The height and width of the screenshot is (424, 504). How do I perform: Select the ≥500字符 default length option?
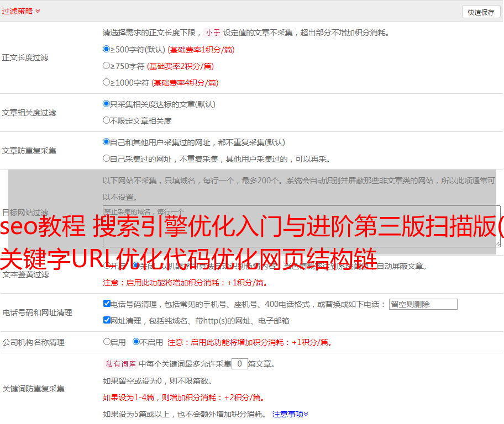click(107, 49)
